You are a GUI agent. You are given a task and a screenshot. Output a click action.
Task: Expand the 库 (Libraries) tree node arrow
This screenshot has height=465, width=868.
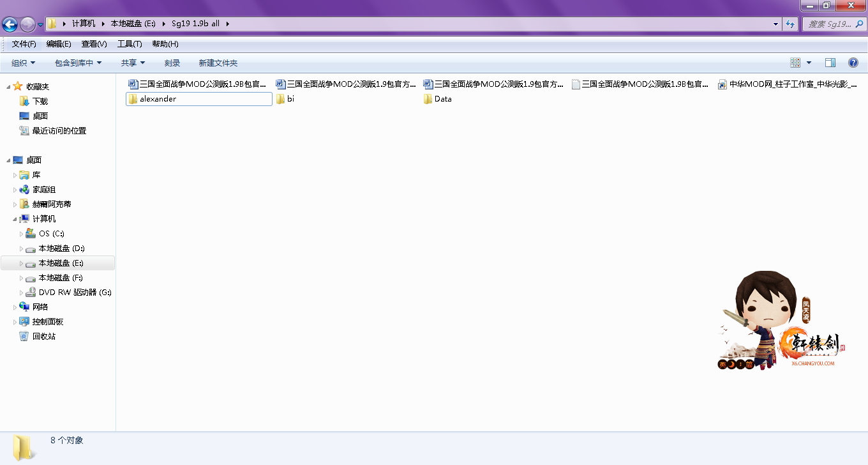coord(15,175)
